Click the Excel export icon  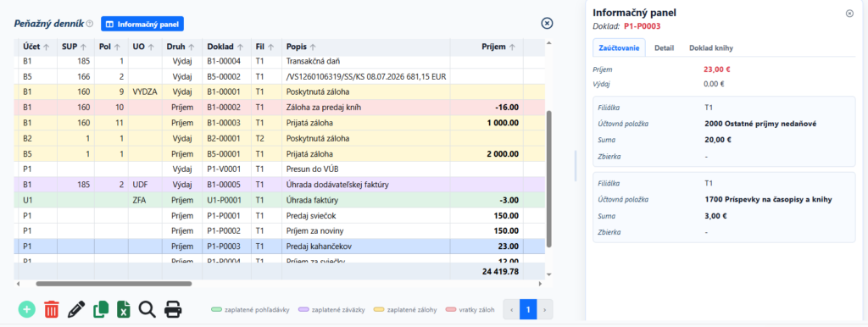pos(124,308)
